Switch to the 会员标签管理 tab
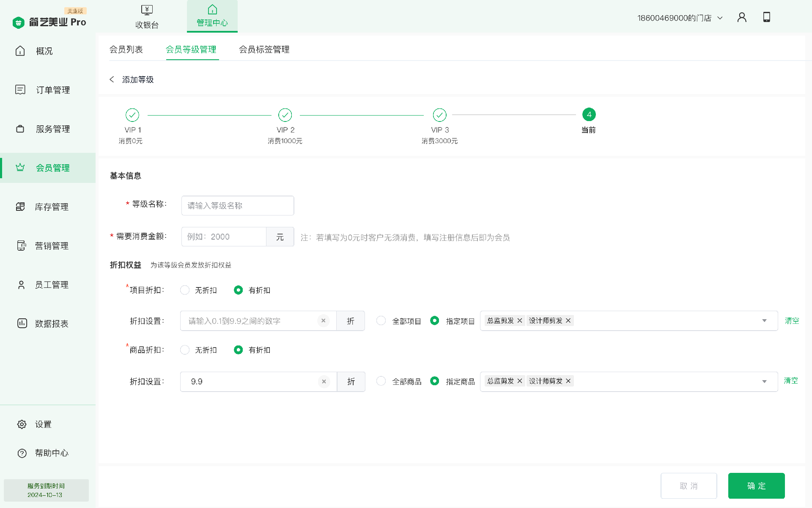 [x=264, y=50]
